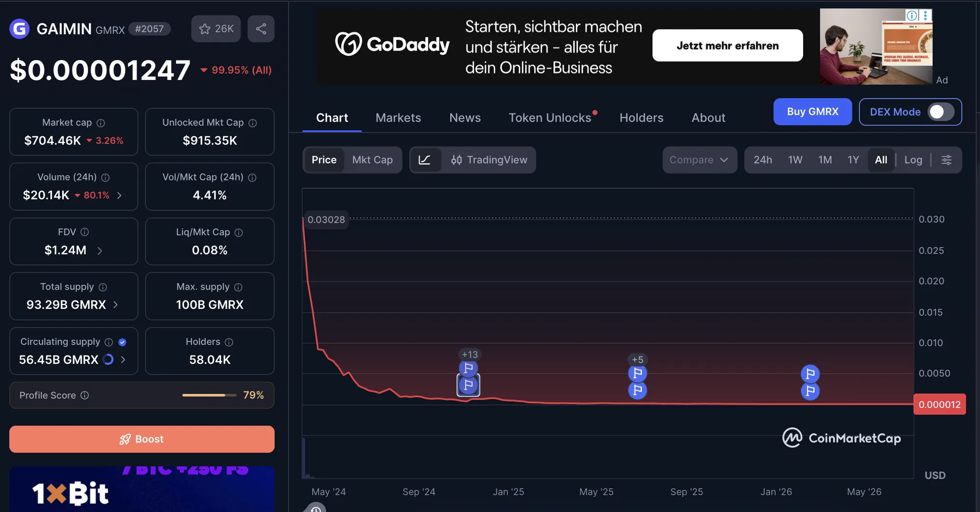Open Total supply info icon

103,287
